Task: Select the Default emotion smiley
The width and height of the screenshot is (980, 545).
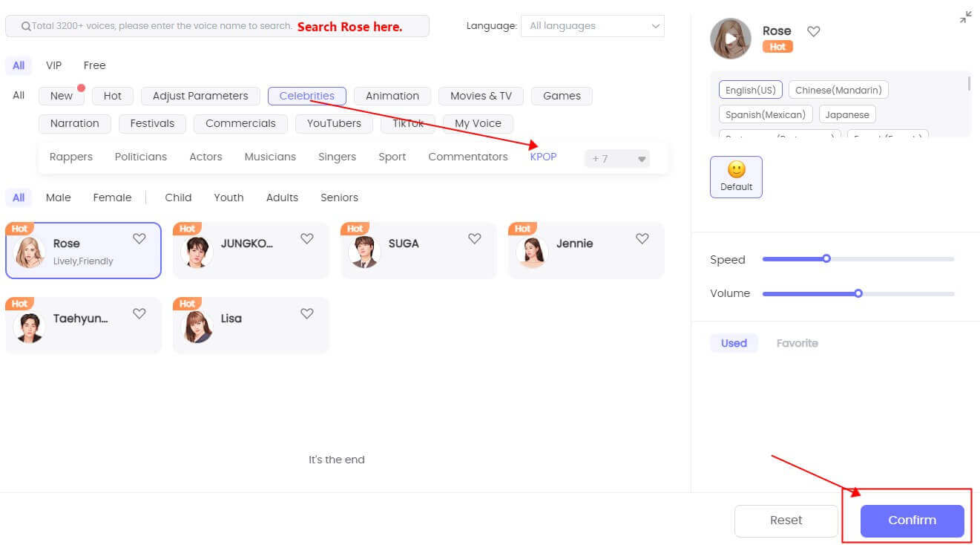Action: click(x=736, y=177)
